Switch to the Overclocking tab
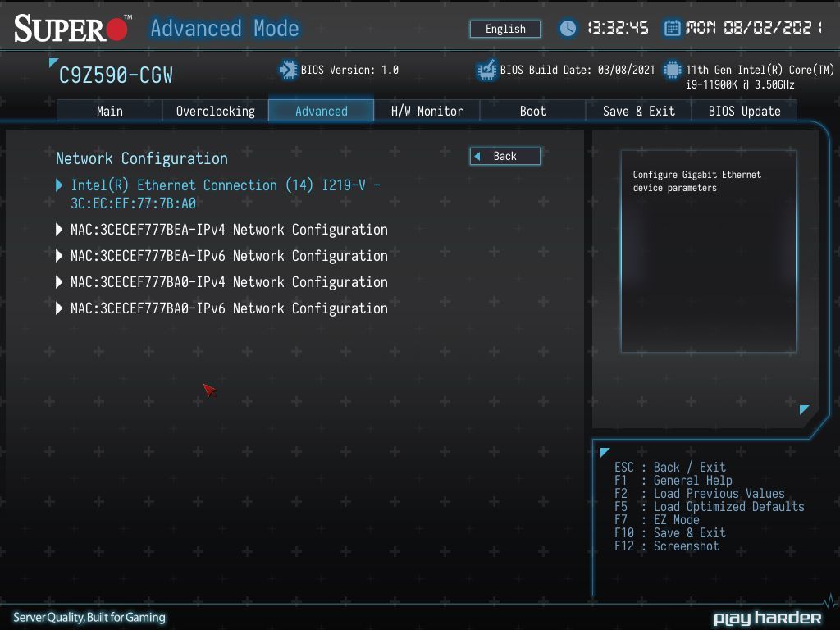Screen dimensions: 840x630 pos(216,112)
